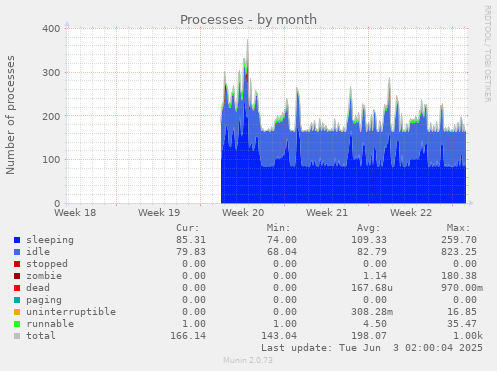497x371 pixels.
Task: Click idle max value 823.25
Action: pos(459,252)
